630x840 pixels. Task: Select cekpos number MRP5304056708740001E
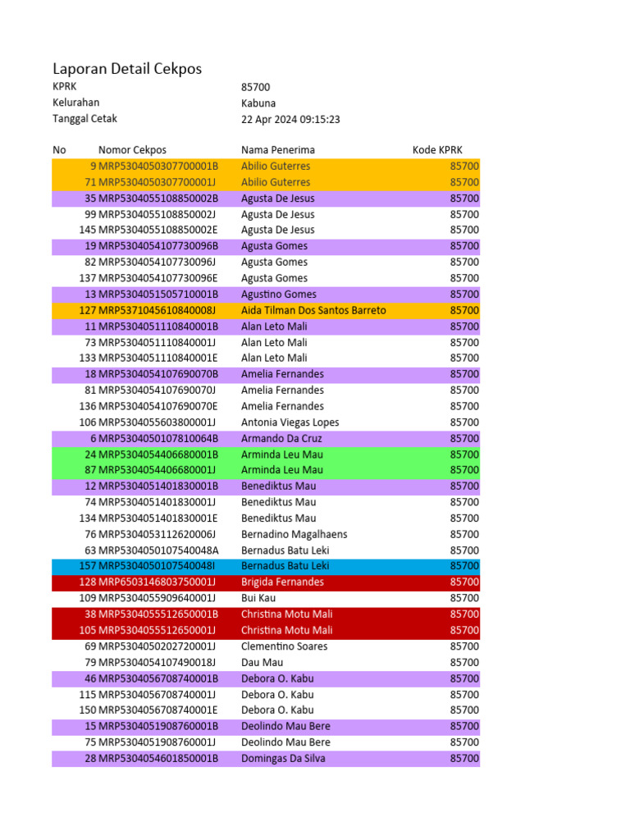(x=158, y=710)
